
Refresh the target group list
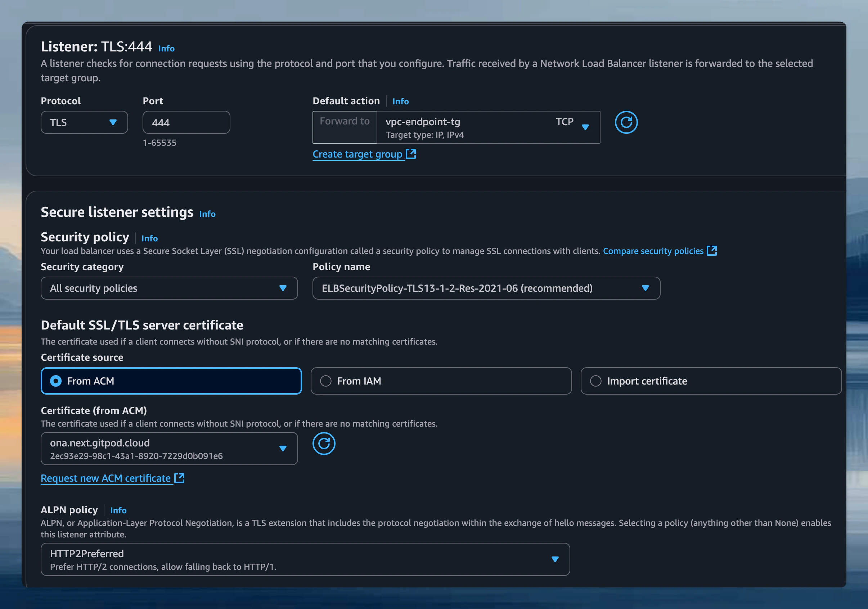point(626,122)
